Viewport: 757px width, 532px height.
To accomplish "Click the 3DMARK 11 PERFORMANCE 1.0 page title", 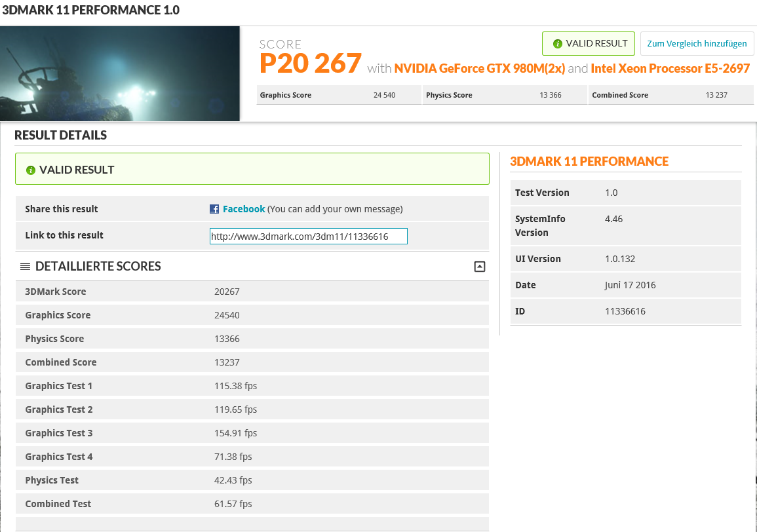I will [x=90, y=10].
